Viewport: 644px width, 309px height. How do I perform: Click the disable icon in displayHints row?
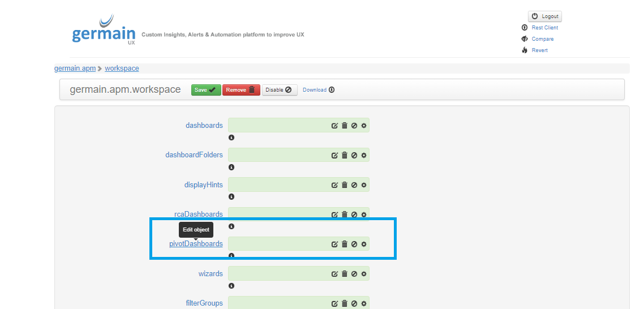354,185
